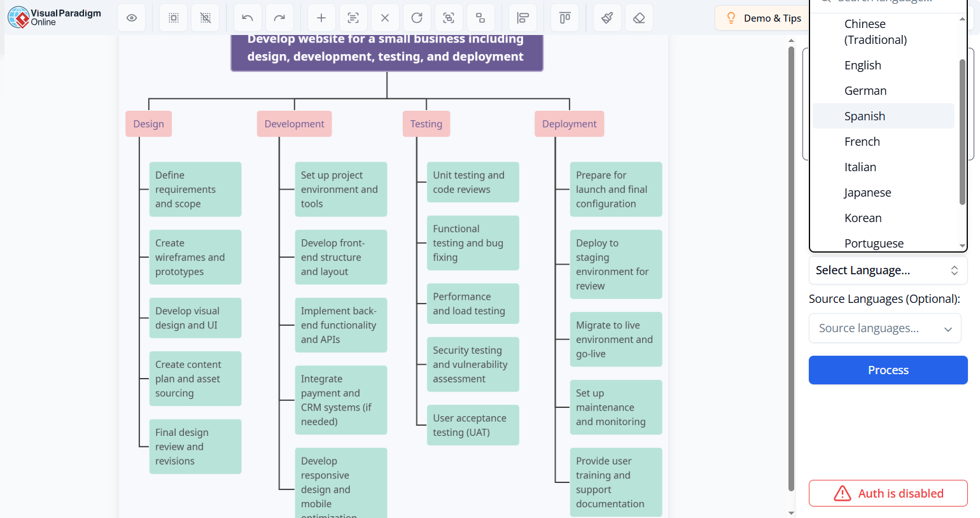
Task: Click the deselect toolbar icon
Action: (x=205, y=17)
